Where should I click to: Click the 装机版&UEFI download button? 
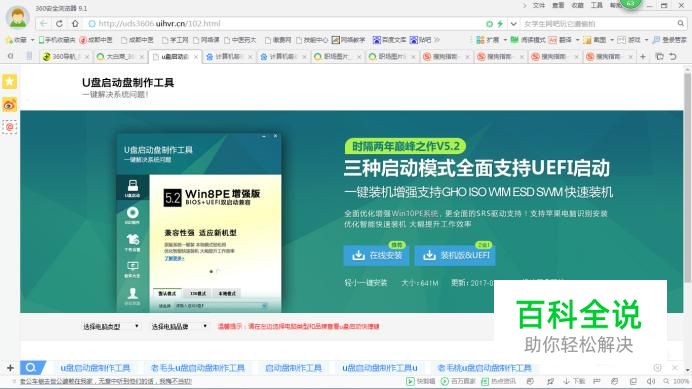[x=455, y=256]
